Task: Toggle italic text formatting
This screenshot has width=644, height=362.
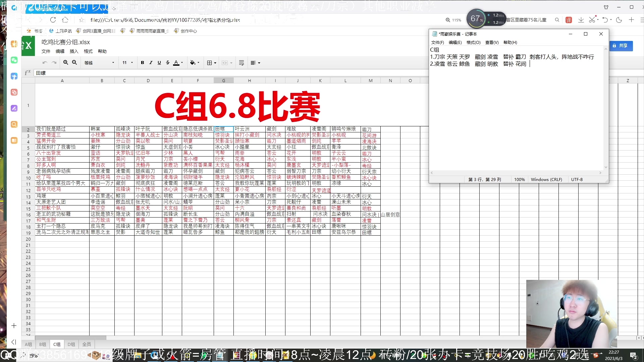Action: tap(151, 63)
